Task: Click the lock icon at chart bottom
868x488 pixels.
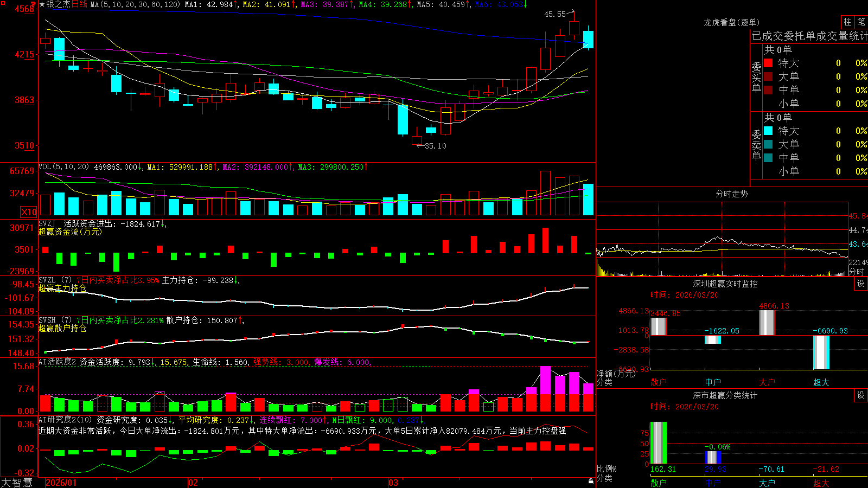Action: (x=591, y=481)
